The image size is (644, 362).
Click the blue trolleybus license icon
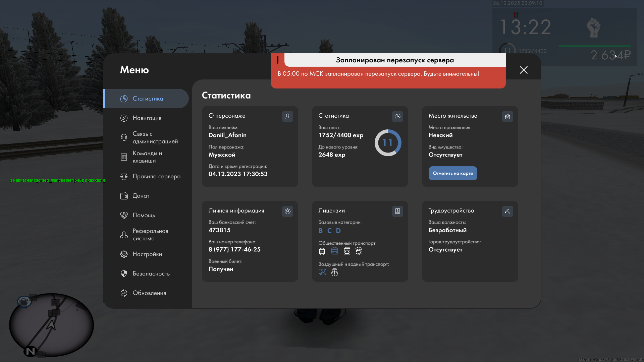334,251
